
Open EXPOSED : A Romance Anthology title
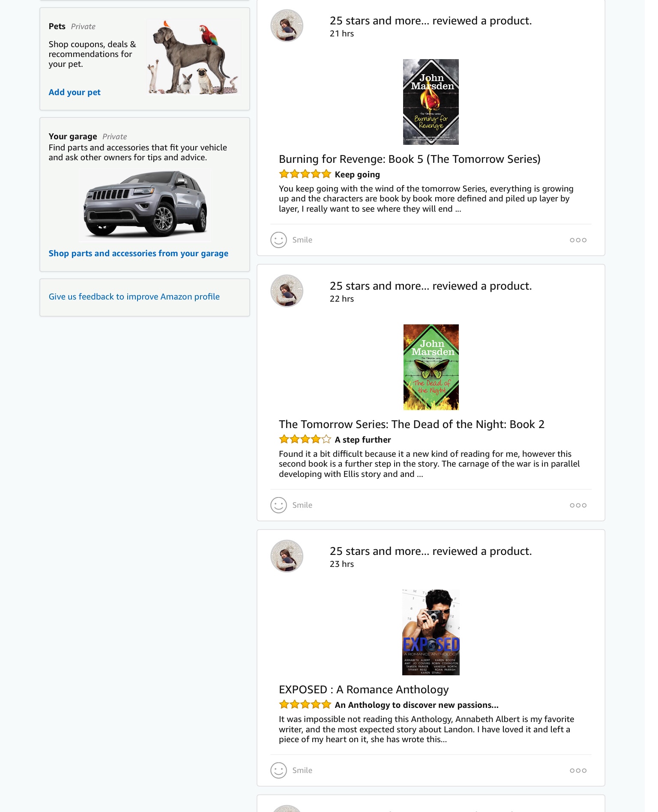(364, 690)
